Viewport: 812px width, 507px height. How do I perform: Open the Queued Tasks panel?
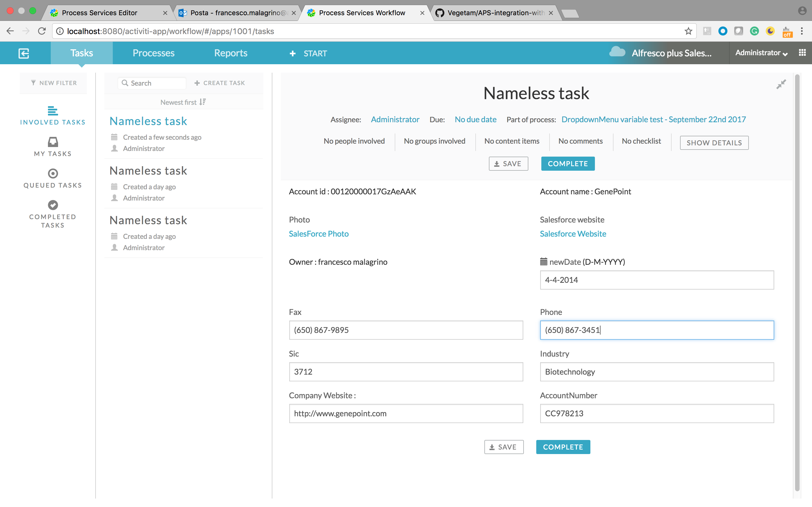tap(52, 178)
